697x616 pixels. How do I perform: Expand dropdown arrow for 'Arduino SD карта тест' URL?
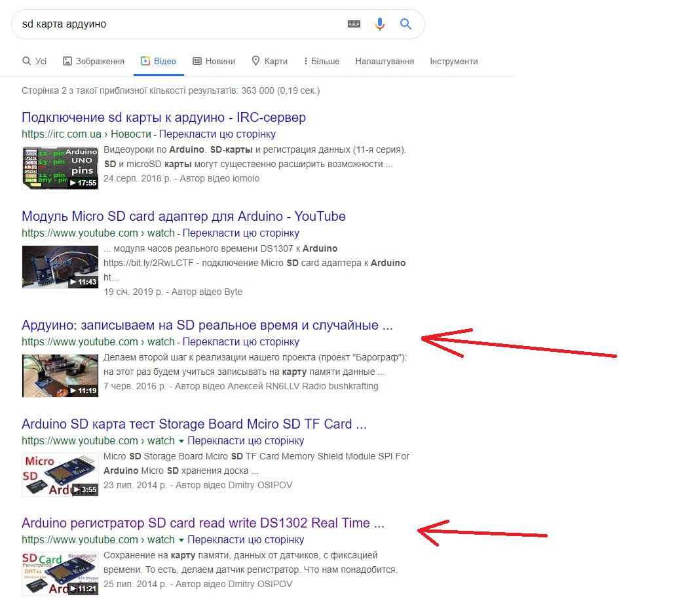pos(181,441)
